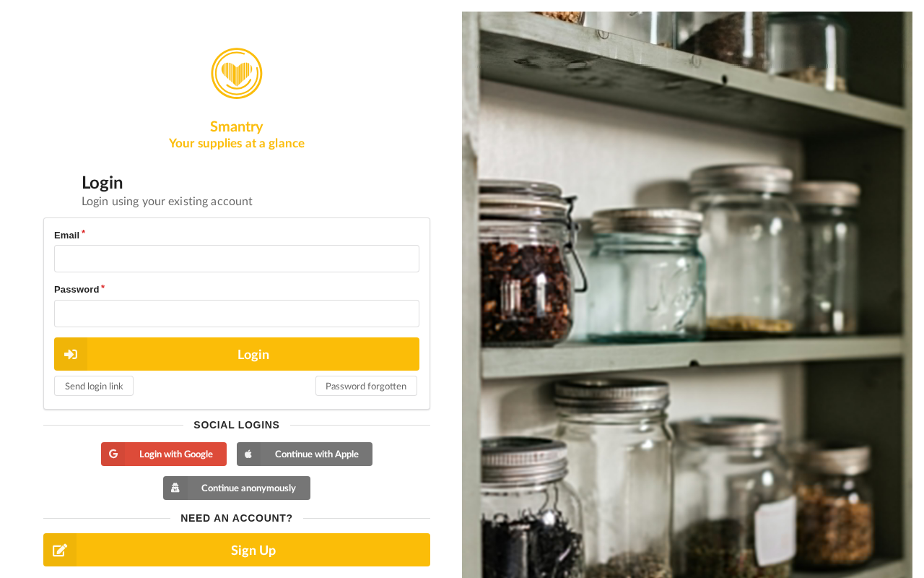Click the pencil edit icon on Sign Up

point(60,550)
